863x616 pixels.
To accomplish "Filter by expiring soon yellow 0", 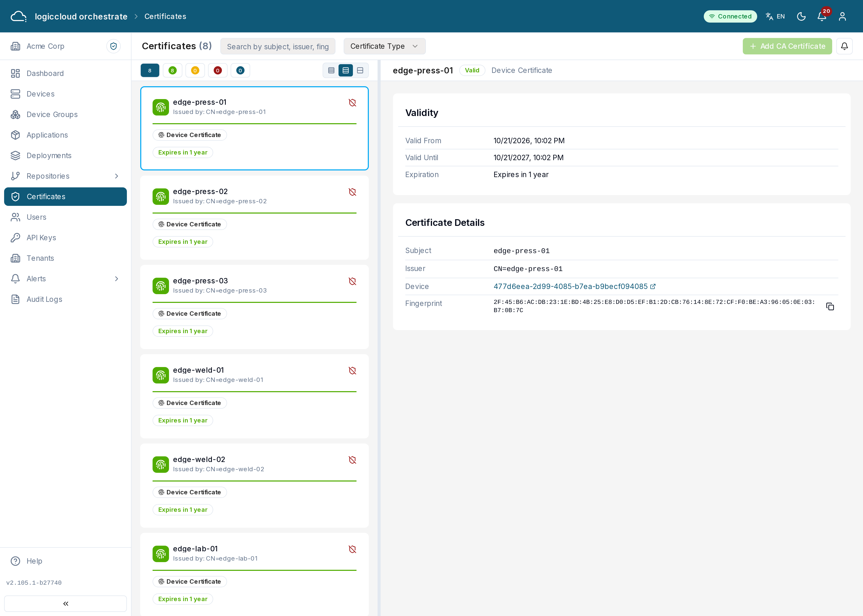I will pos(195,71).
